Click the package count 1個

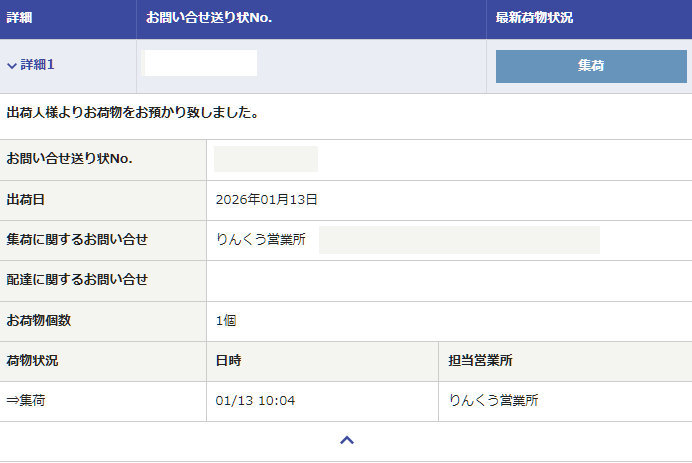(x=226, y=321)
